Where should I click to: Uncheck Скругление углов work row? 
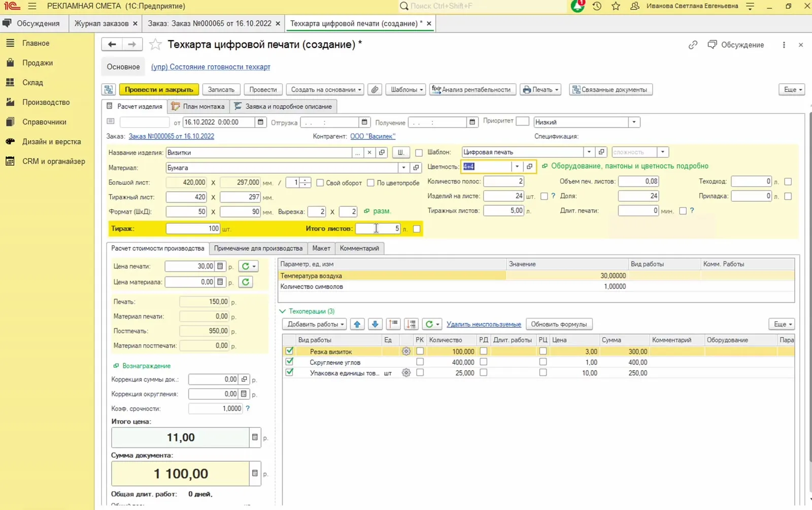click(289, 362)
